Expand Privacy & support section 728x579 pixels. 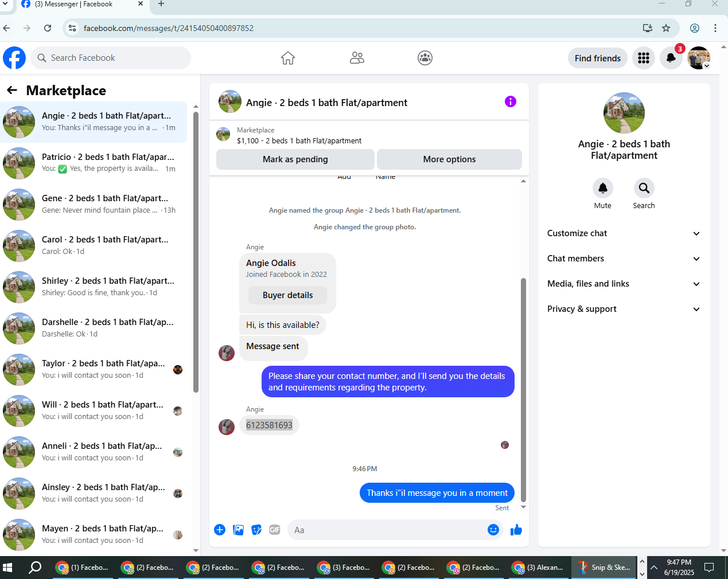[624, 309]
